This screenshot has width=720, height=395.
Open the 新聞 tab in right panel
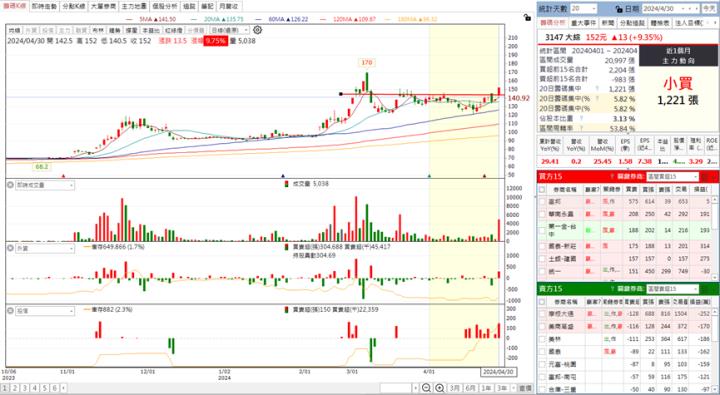point(608,23)
